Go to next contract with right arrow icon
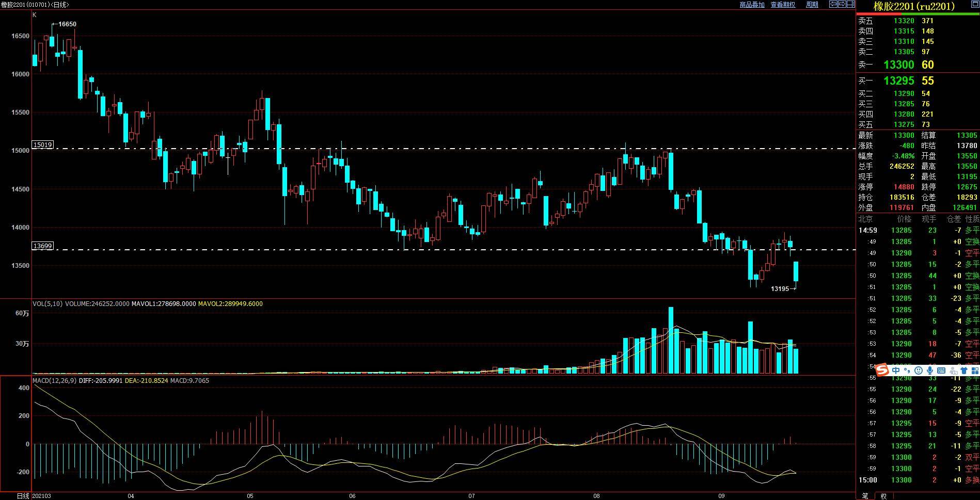Viewport: 980px width, 500px height. [842, 4]
